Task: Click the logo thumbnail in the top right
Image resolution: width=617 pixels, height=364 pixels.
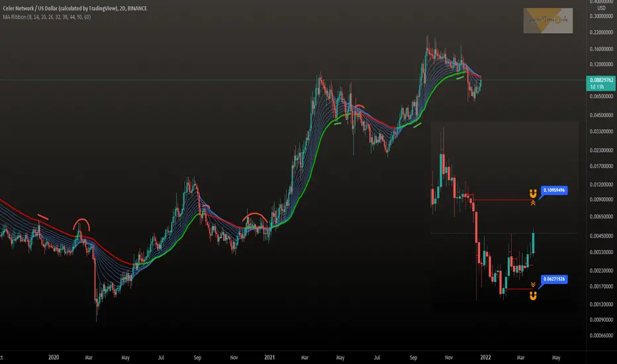Action: (x=547, y=21)
